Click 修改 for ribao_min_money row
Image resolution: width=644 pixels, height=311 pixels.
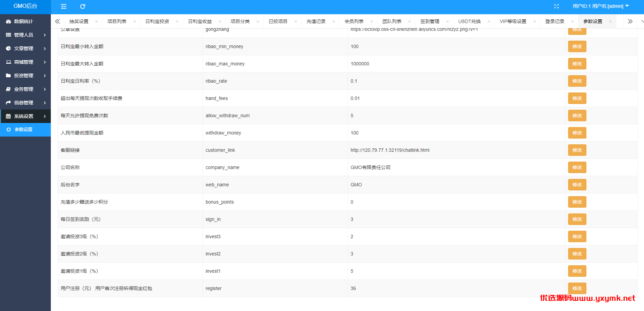pyautogui.click(x=577, y=46)
